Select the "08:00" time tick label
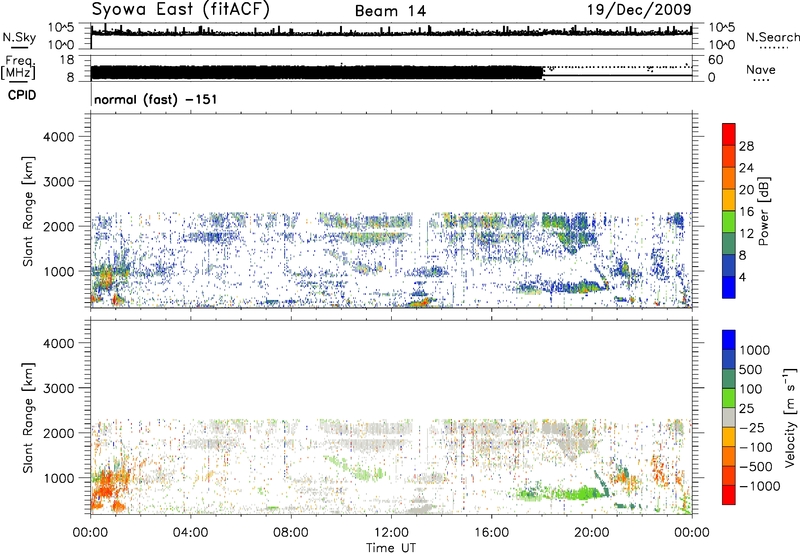This screenshot has height=554, width=800. (291, 533)
